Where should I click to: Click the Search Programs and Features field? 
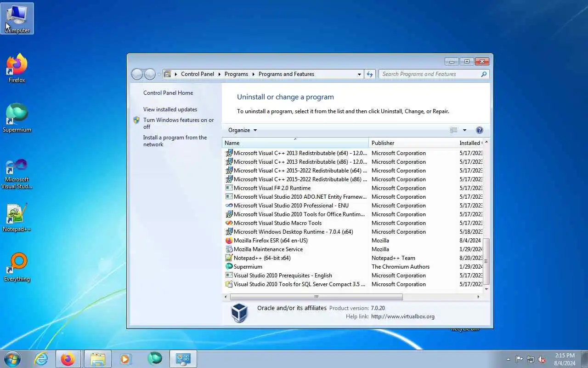[430, 74]
